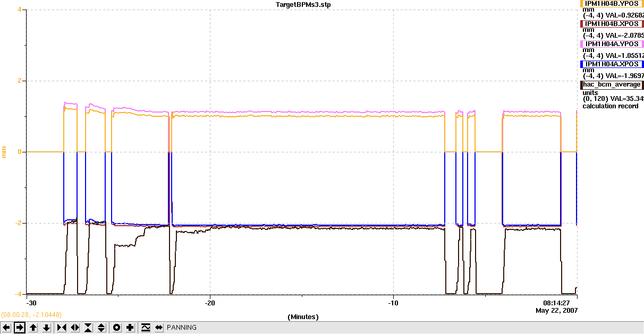Select the hac_bcm_average legend entry
The height and width of the screenshot is (334, 644).
point(612,84)
